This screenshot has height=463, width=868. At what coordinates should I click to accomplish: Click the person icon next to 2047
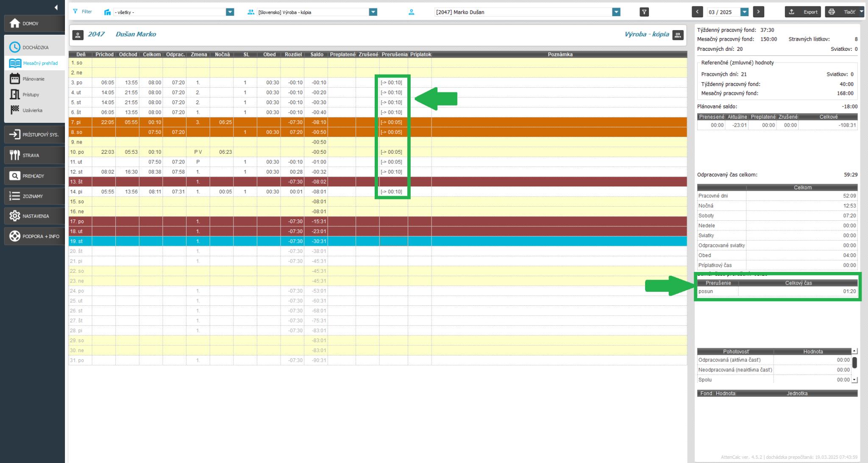click(78, 35)
